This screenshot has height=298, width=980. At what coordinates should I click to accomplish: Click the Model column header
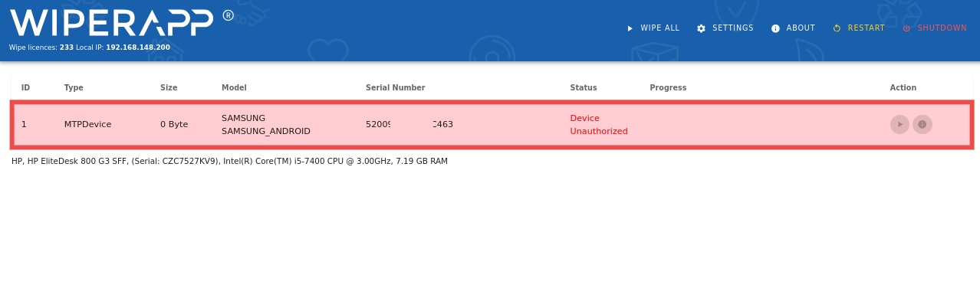click(x=234, y=88)
